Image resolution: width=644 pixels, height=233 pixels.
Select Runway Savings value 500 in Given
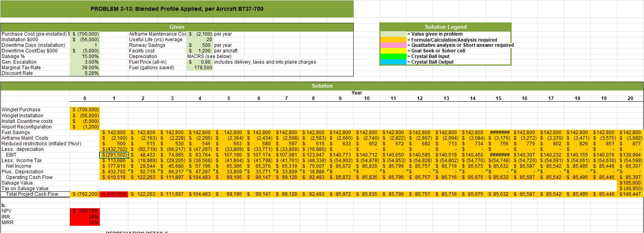point(200,45)
